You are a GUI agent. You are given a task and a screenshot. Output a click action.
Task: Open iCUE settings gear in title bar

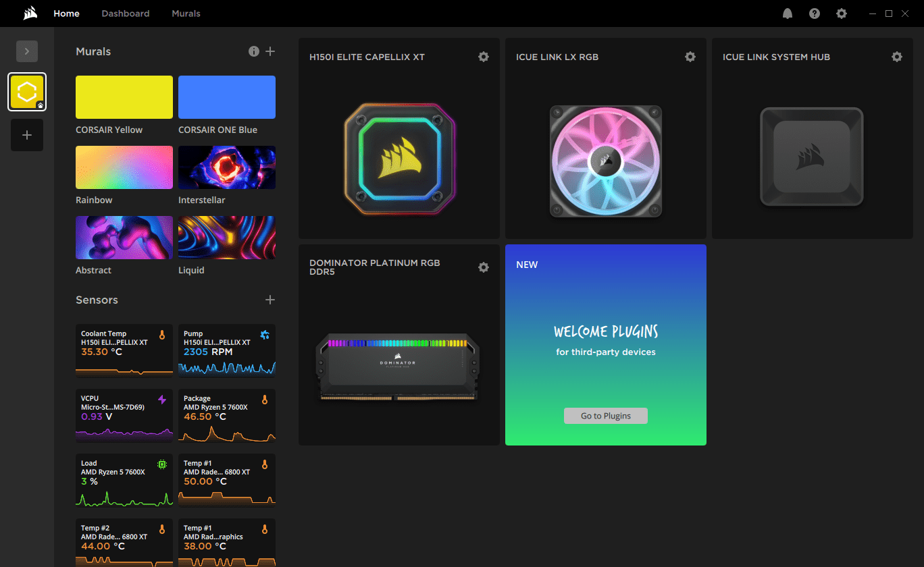pos(842,13)
